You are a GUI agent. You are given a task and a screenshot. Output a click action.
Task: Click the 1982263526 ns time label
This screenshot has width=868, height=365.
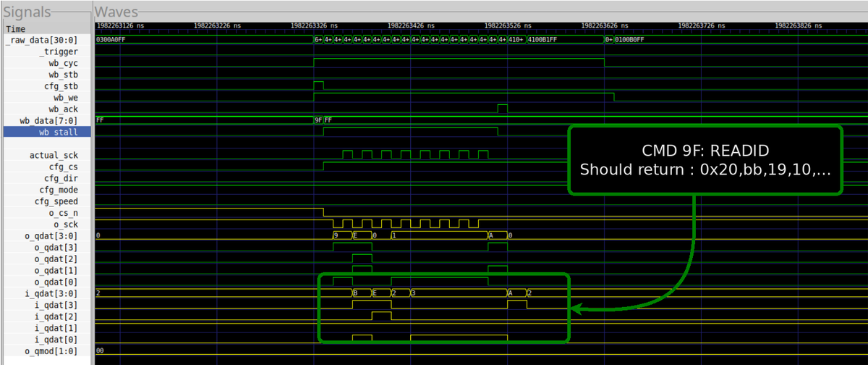[x=509, y=25]
